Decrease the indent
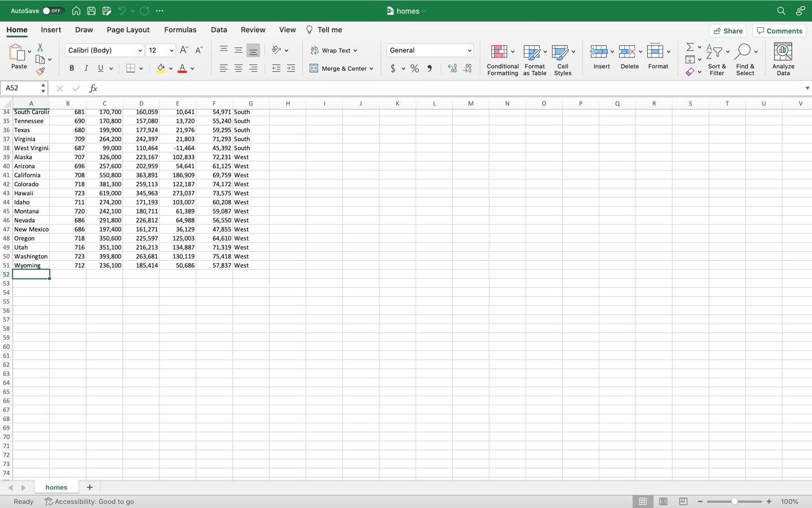The width and height of the screenshot is (812, 508). pos(276,68)
